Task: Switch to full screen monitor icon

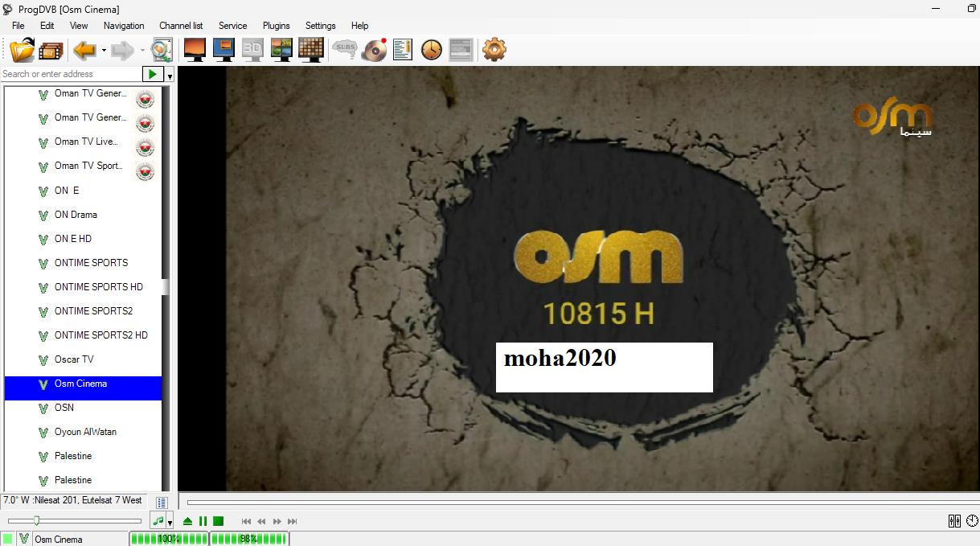Action: [195, 50]
